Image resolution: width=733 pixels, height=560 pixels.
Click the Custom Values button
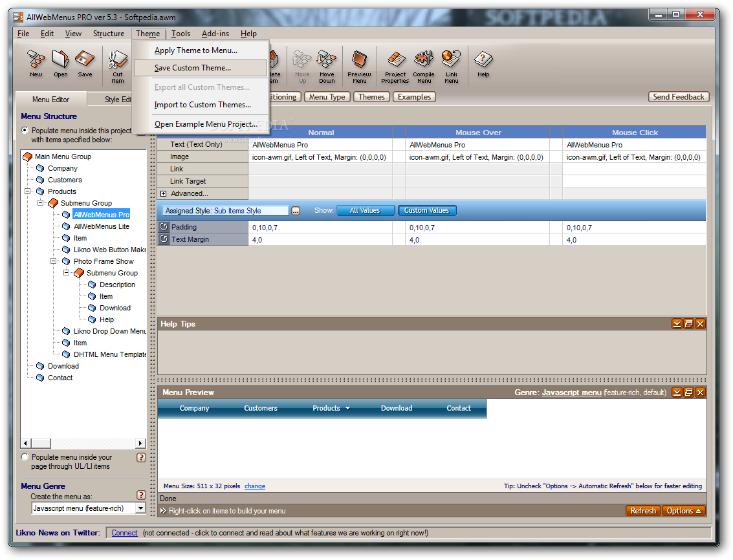[x=427, y=210]
